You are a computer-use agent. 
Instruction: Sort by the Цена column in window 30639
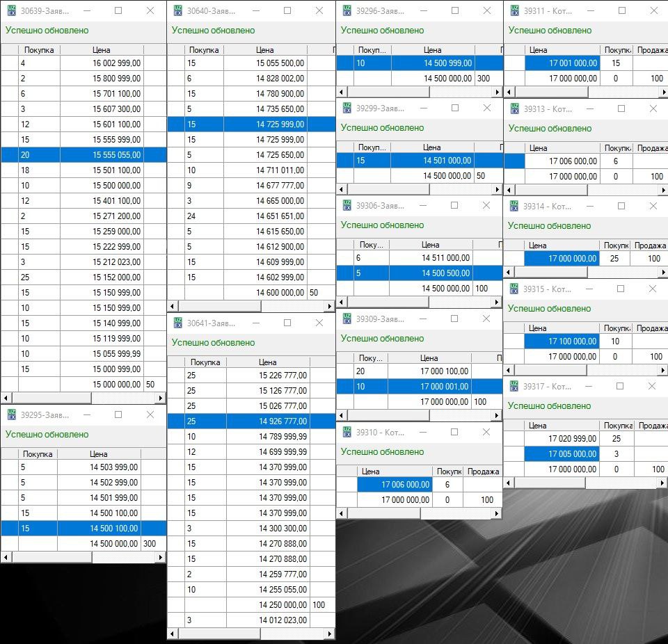pyautogui.click(x=102, y=50)
